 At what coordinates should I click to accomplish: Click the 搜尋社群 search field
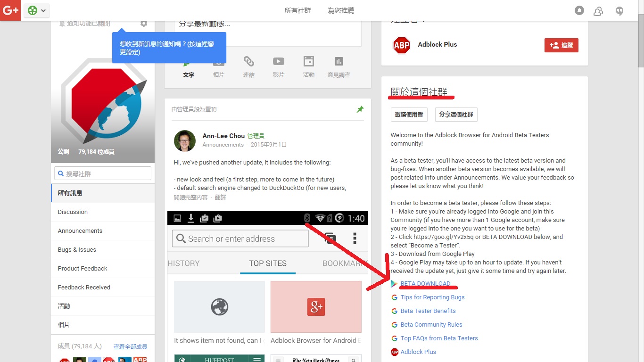click(103, 173)
